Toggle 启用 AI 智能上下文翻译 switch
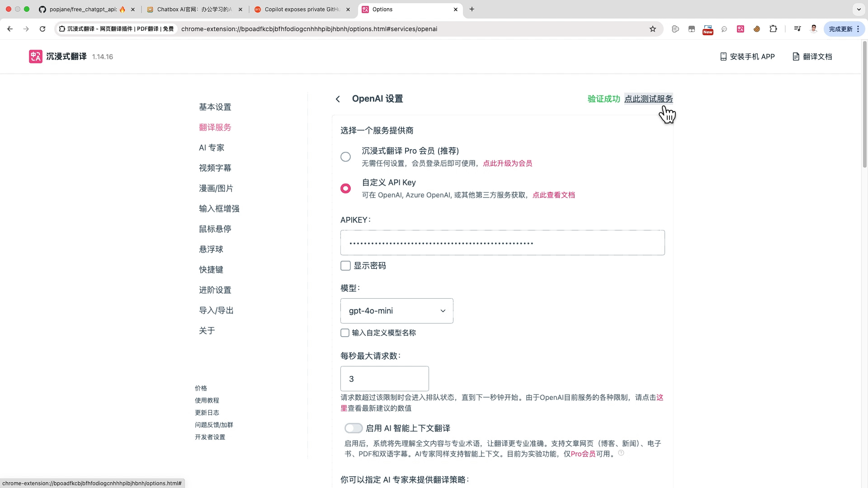Screen dimensions: 868x488 coord(354,428)
